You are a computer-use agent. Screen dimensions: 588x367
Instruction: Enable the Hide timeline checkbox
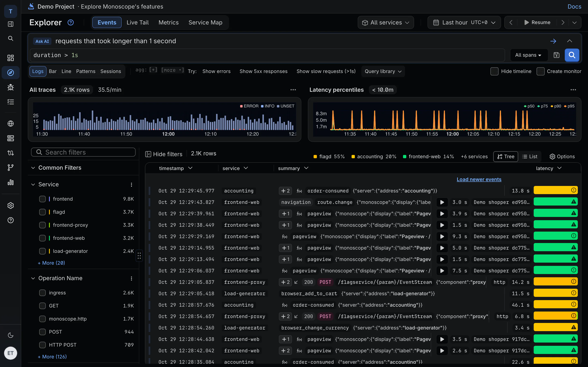[x=494, y=71]
